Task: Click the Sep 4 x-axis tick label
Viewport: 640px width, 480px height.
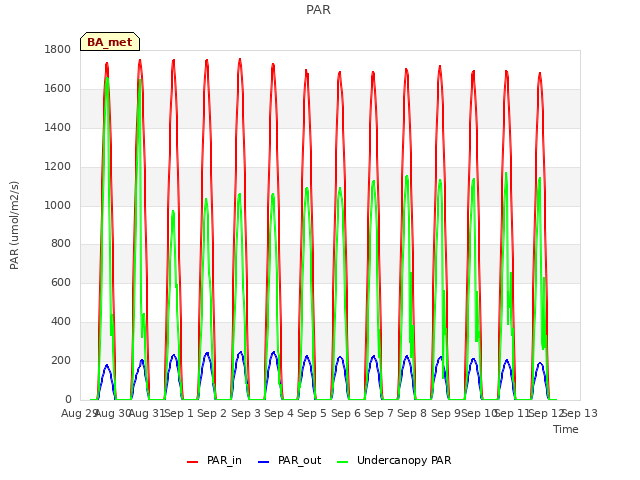Action: click(279, 413)
